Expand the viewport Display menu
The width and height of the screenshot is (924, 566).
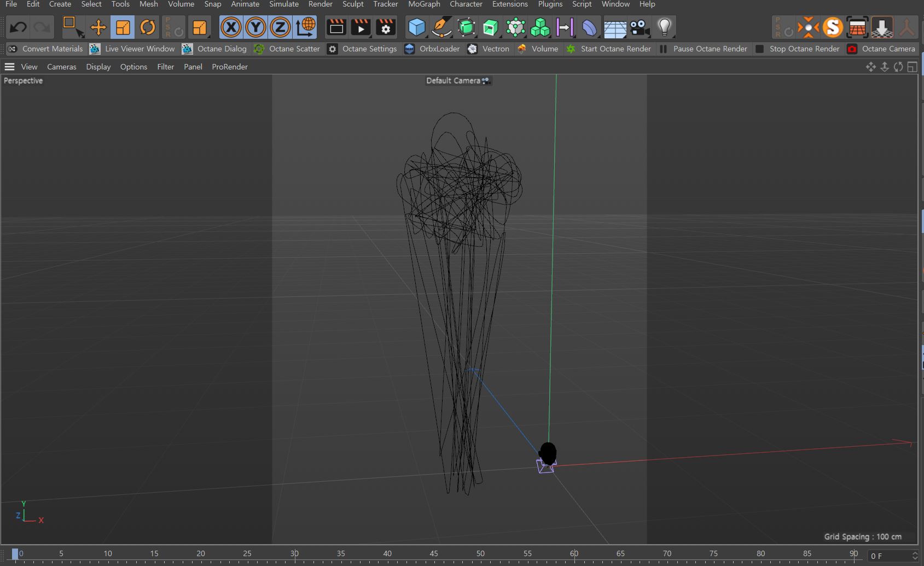[x=98, y=67]
